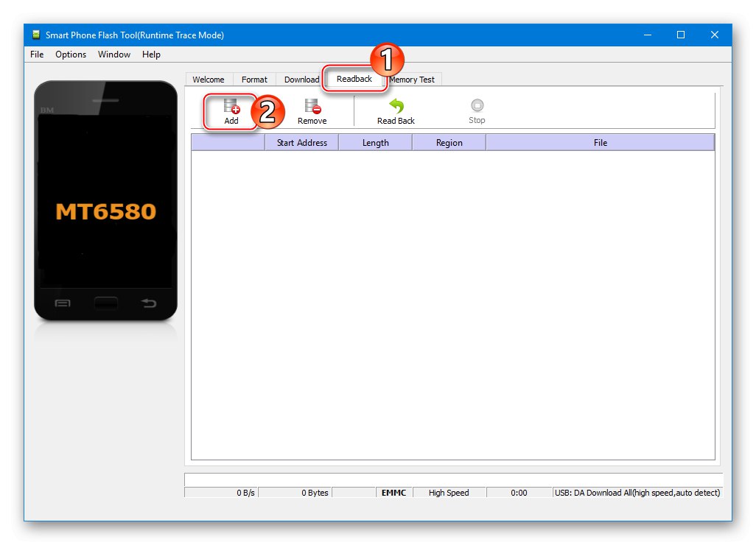756x545 pixels.
Task: Click the Smart Phone Flash Tool title bar icon
Action: 33,35
